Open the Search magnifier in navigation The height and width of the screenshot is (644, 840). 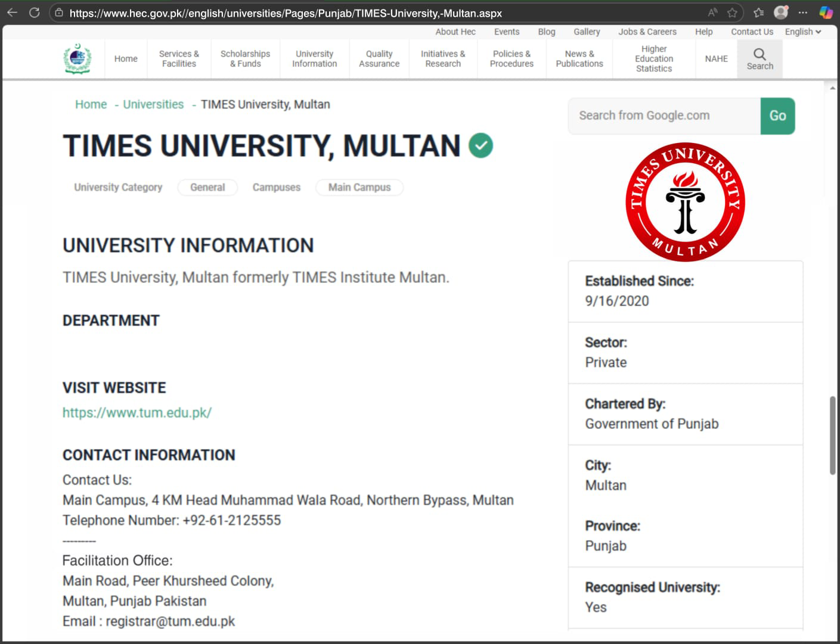(760, 59)
